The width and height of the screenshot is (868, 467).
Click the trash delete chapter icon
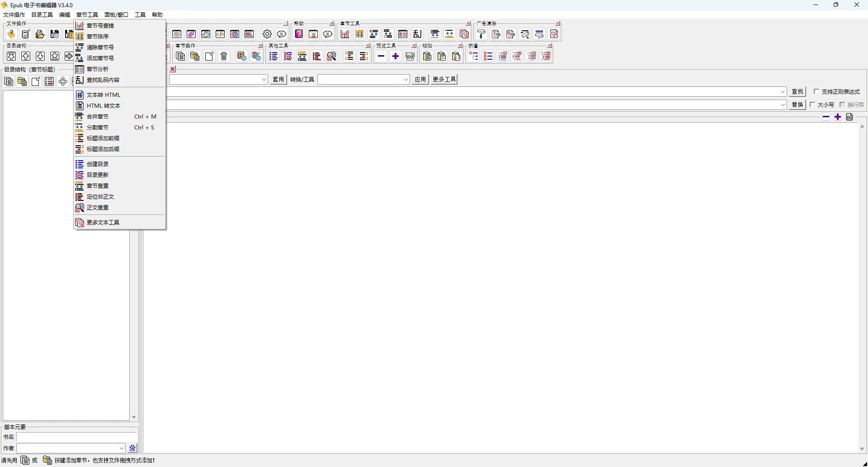point(224,56)
